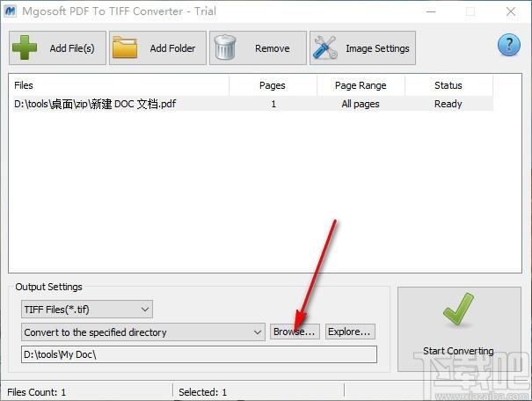The image size is (532, 401).
Task: Click the Status column header
Action: (448, 85)
